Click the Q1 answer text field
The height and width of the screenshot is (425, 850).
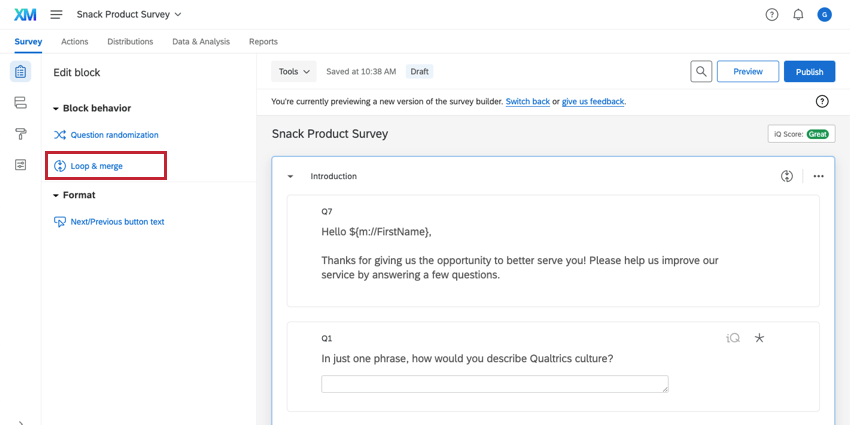[x=494, y=384]
